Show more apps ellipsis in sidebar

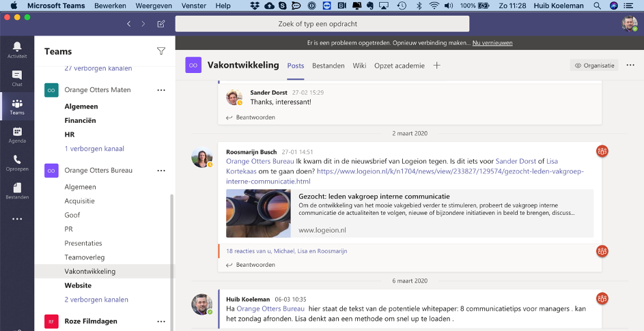tap(17, 219)
